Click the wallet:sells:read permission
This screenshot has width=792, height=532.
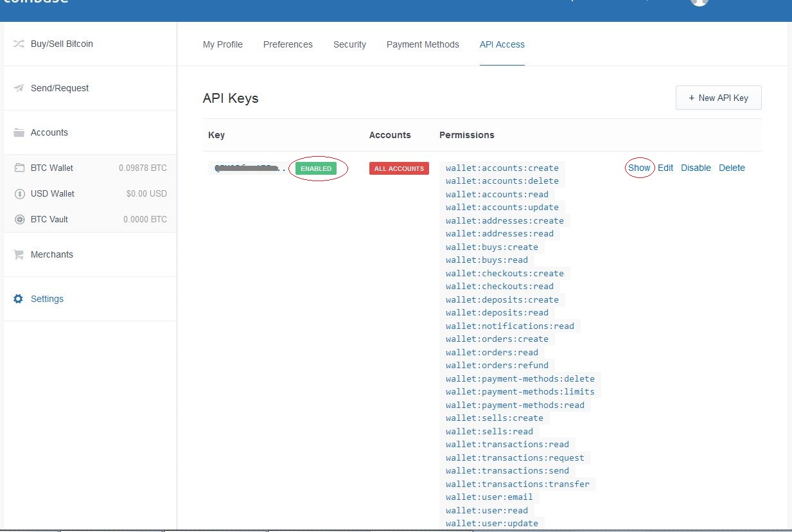tap(489, 431)
